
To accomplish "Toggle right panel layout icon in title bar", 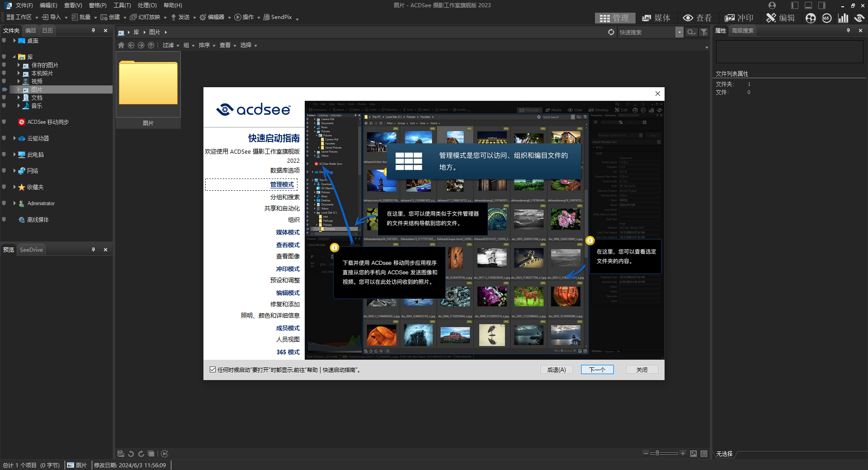I will click(x=822, y=5).
